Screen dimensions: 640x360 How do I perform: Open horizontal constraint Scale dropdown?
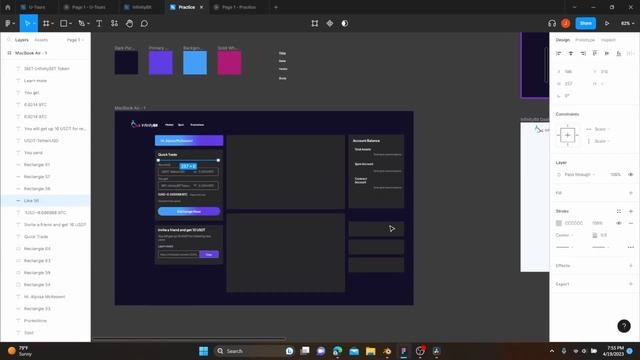point(602,129)
